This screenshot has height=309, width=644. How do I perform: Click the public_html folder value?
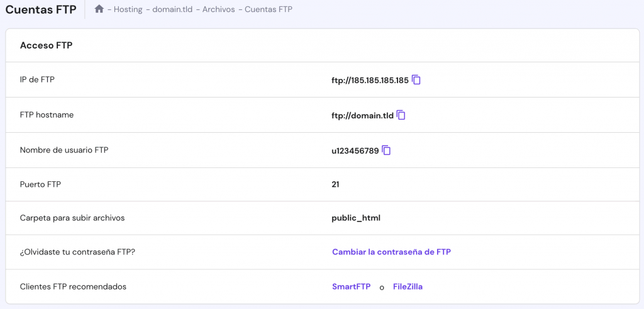[356, 218]
